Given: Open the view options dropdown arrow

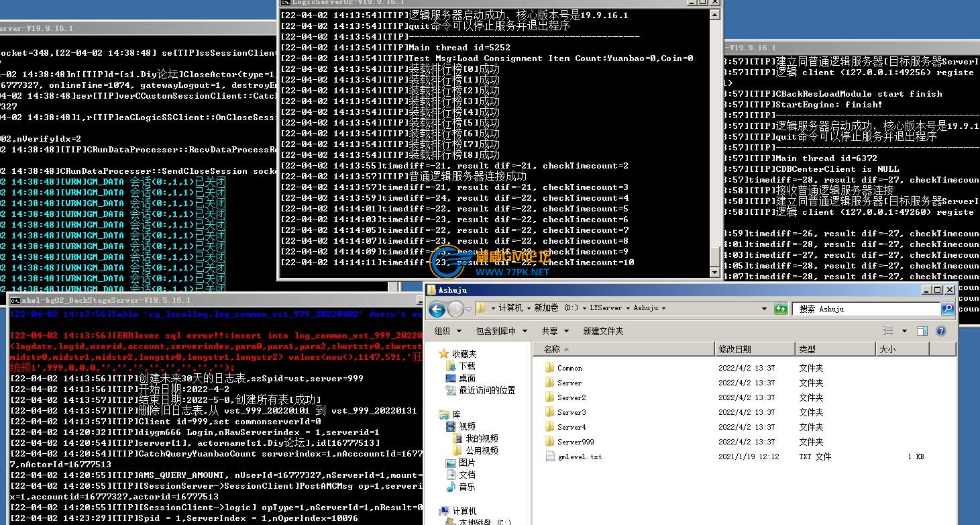Looking at the screenshot, I should coord(905,331).
